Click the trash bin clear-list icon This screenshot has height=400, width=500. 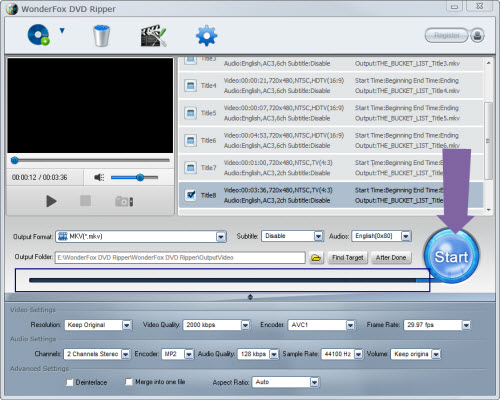[101, 36]
